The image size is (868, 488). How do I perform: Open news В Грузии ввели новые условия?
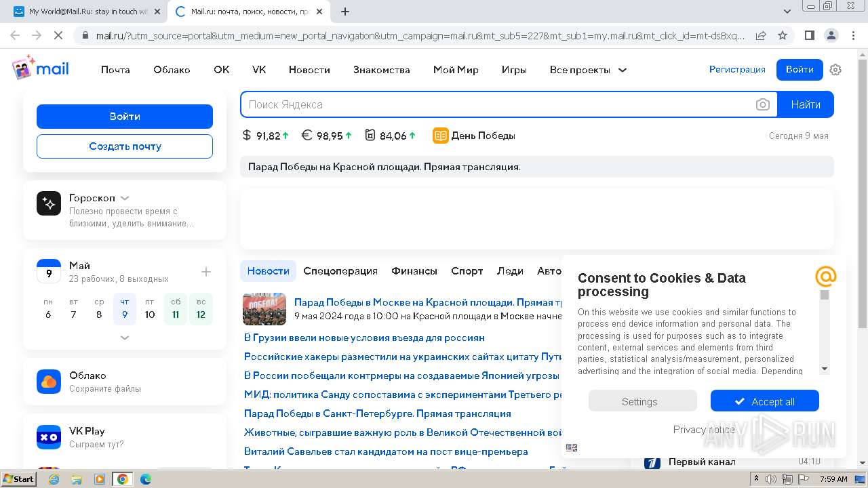pos(364,338)
